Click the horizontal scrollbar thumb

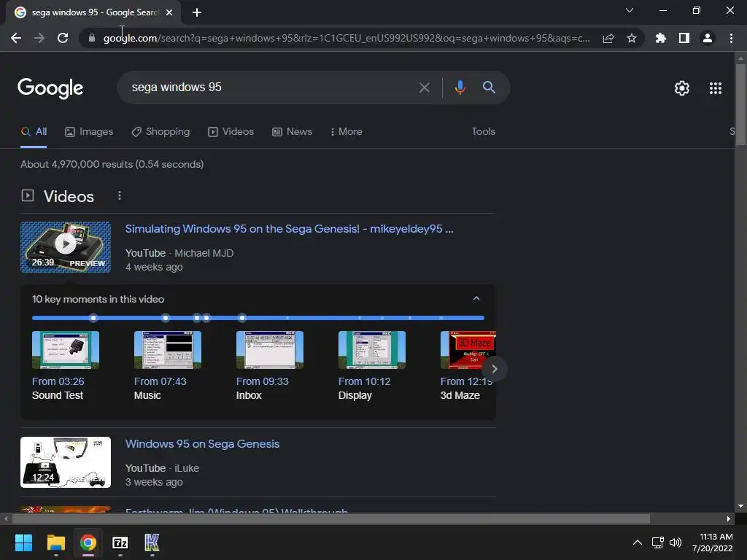(331, 519)
